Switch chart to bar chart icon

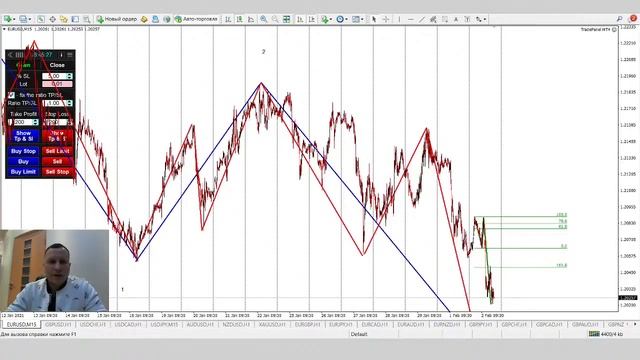pyautogui.click(x=228, y=19)
